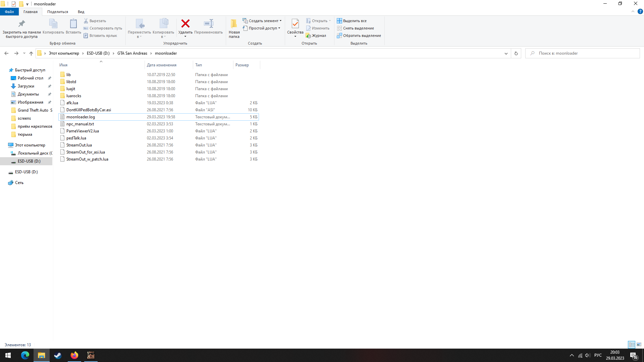644x362 pixels.
Task: Click the refresh icon beside address bar
Action: (x=516, y=53)
